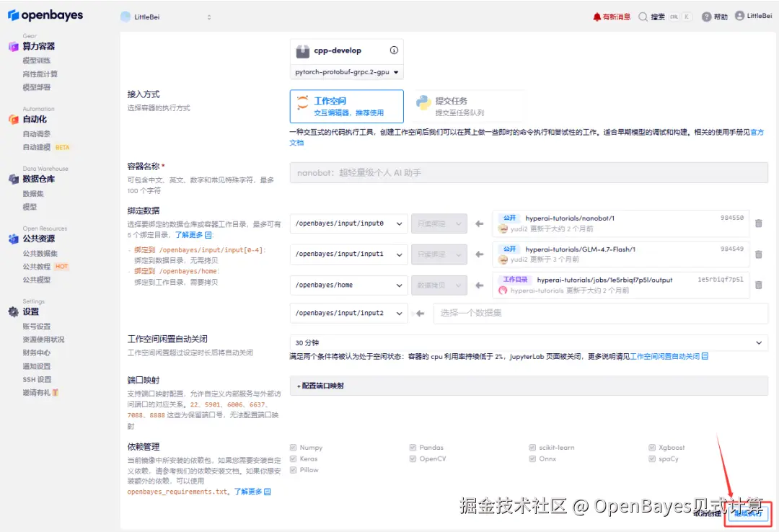Open the 数据拷贝 mode dropdown

point(439,285)
